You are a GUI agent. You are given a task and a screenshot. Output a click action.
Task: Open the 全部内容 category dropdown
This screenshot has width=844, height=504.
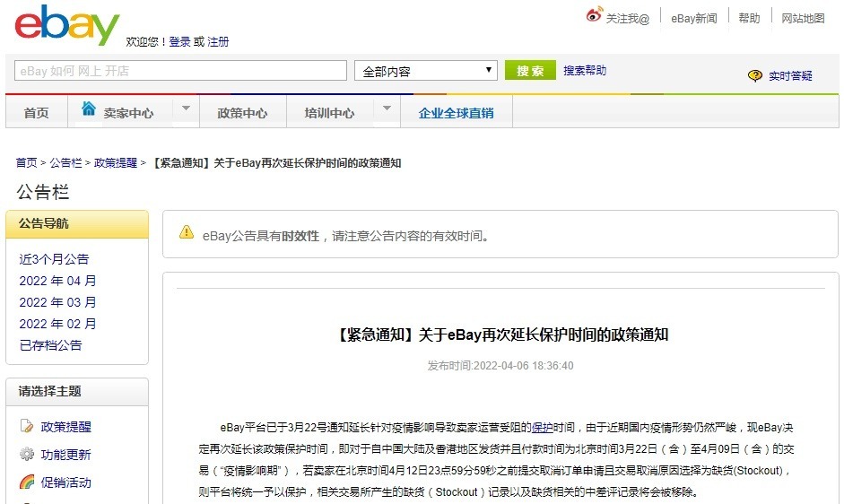(x=426, y=71)
